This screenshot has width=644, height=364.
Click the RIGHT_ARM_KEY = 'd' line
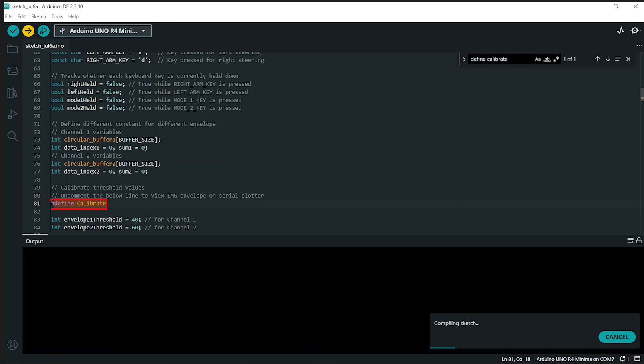click(x=157, y=60)
